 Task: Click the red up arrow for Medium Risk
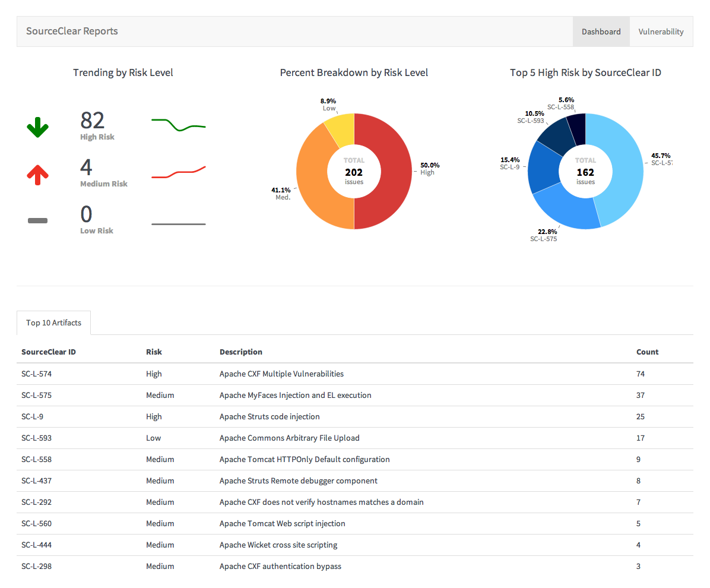pos(37,173)
